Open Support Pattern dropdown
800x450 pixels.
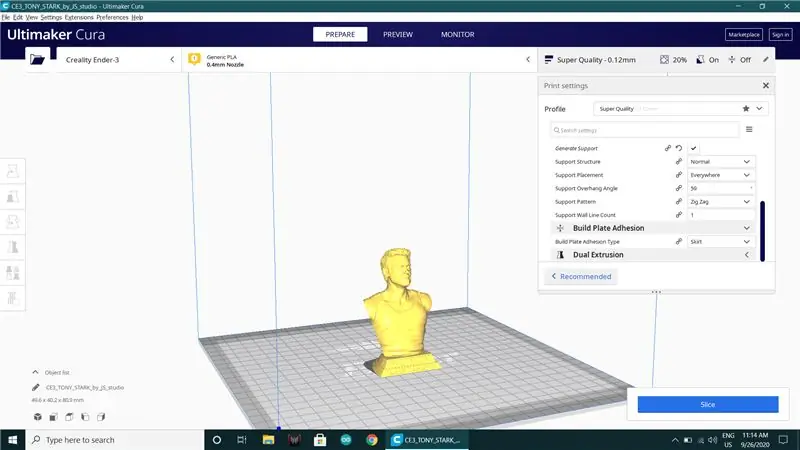tap(720, 202)
